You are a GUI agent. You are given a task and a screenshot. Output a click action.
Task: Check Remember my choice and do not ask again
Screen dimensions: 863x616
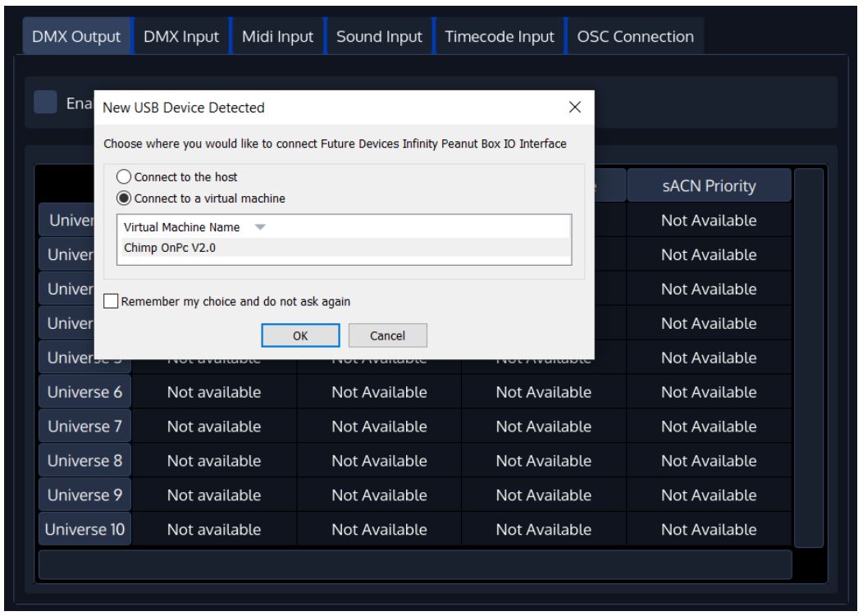(x=112, y=301)
